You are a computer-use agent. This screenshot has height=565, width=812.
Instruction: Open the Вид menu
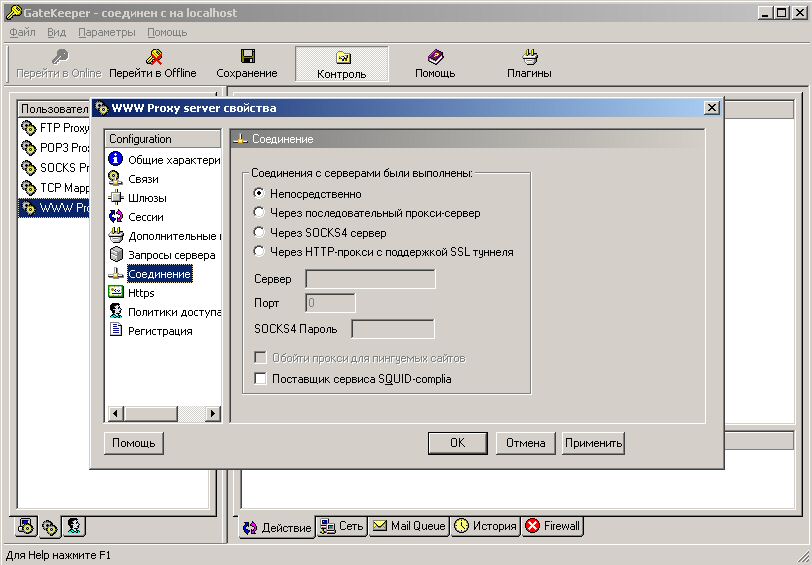click(x=56, y=32)
